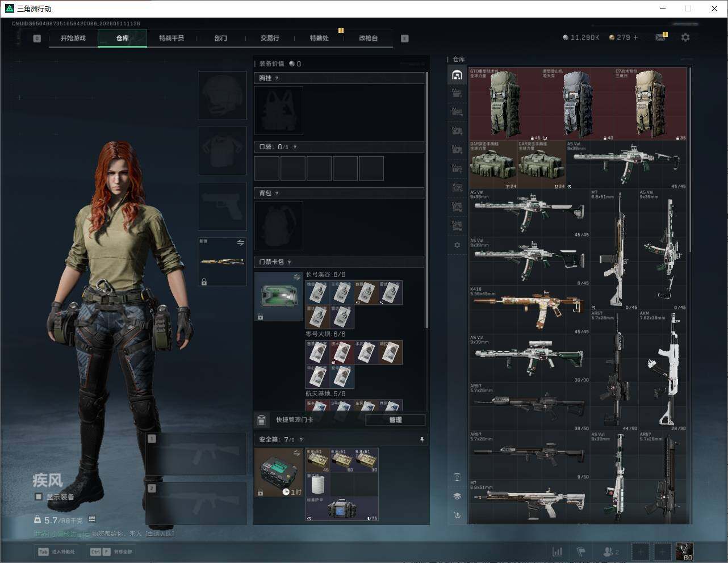Show help for 安全箱 section
This screenshot has height=563, width=728.
pyautogui.click(x=301, y=439)
